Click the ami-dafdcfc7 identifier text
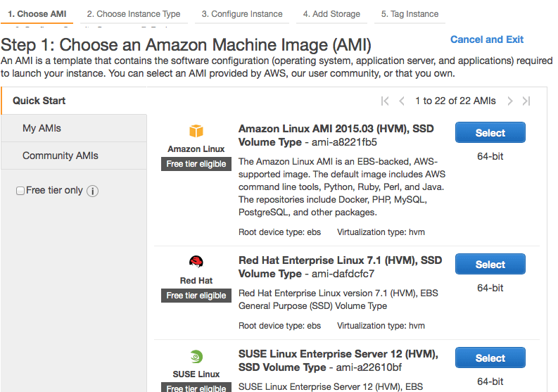Screen dimensions: 558x392 point(343,274)
